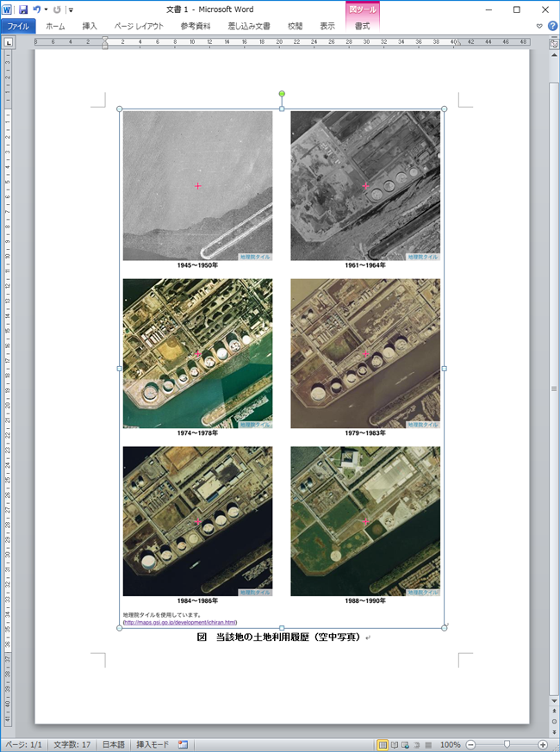The width and height of the screenshot is (560, 752).
Task: Open the ファイル tab
Action: pos(18,26)
